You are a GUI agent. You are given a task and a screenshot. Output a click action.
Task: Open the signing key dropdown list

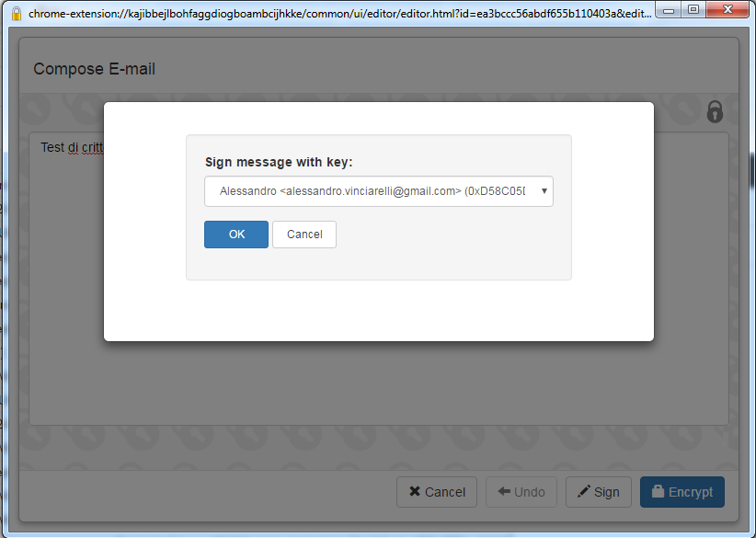[x=379, y=191]
